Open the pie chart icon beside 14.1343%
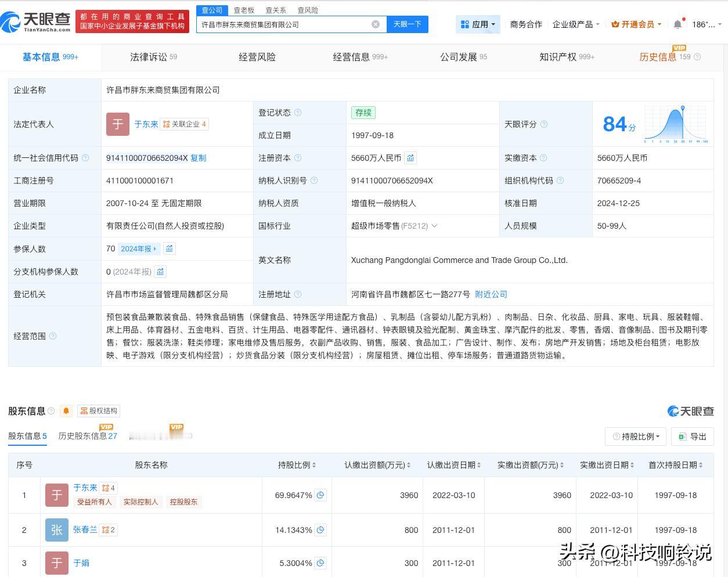Viewport: 728px width, 577px height. tap(320, 530)
